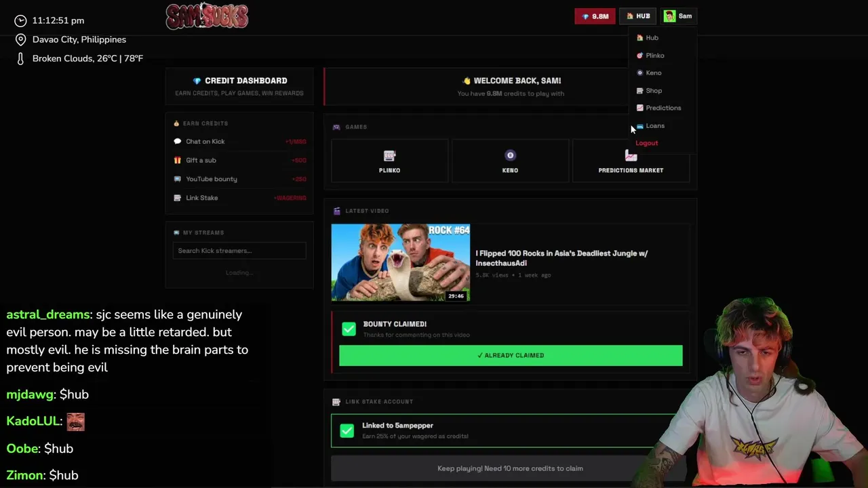The image size is (868, 488).
Task: Click the Keno ball icon in dropdown
Action: pos(639,73)
